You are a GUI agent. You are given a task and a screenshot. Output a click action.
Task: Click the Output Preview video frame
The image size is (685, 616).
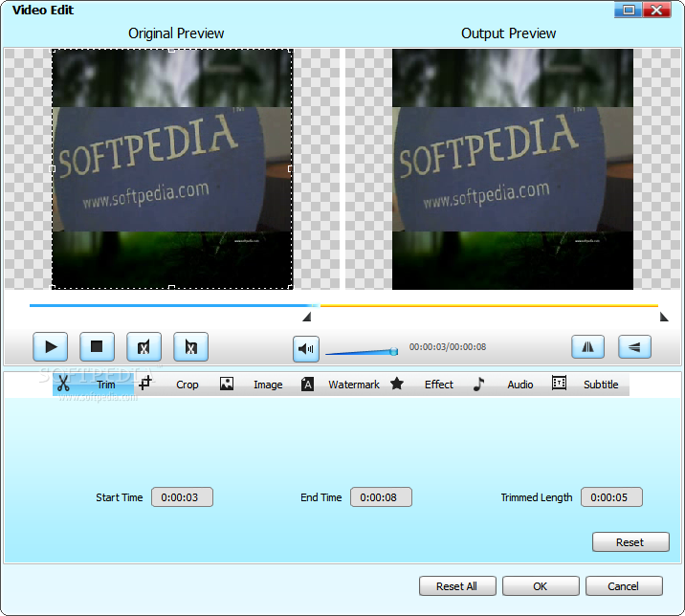point(513,169)
